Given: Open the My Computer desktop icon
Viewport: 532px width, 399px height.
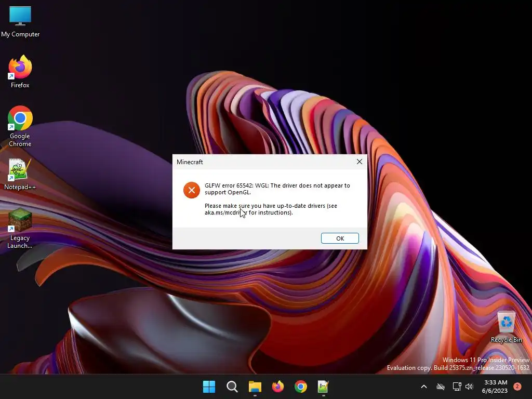Looking at the screenshot, I should (20, 22).
